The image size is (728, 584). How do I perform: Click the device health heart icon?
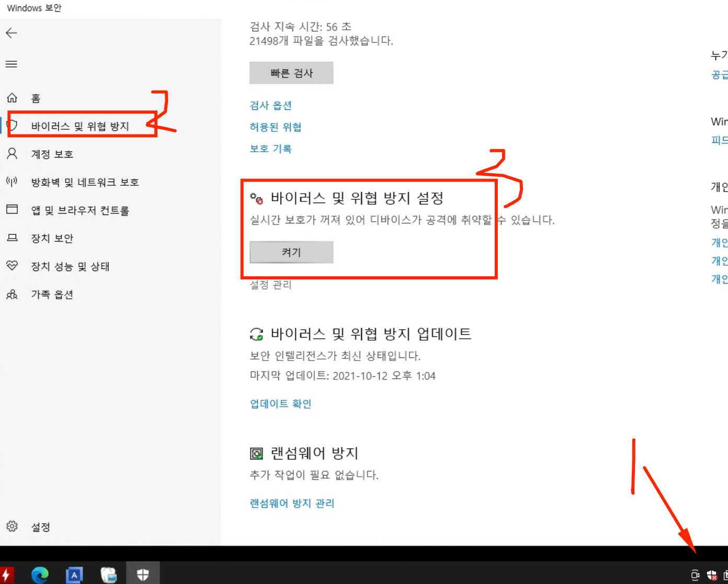12,265
